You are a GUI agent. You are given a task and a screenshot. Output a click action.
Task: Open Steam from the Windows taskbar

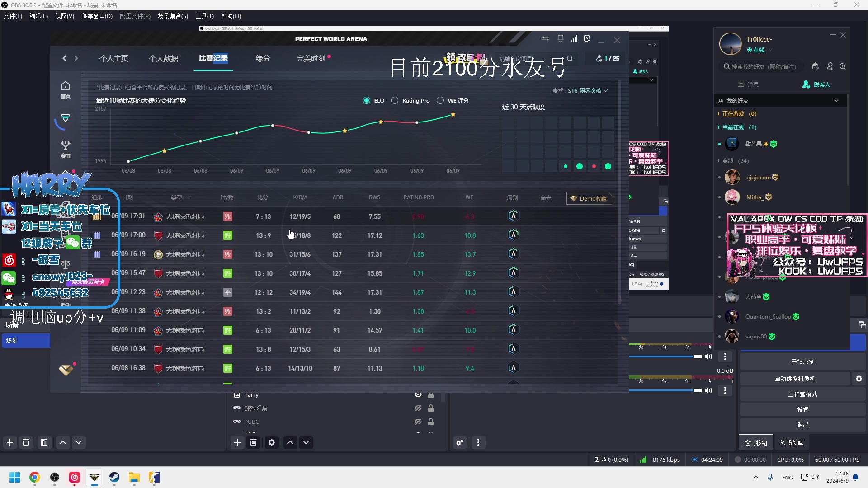pyautogui.click(x=114, y=477)
